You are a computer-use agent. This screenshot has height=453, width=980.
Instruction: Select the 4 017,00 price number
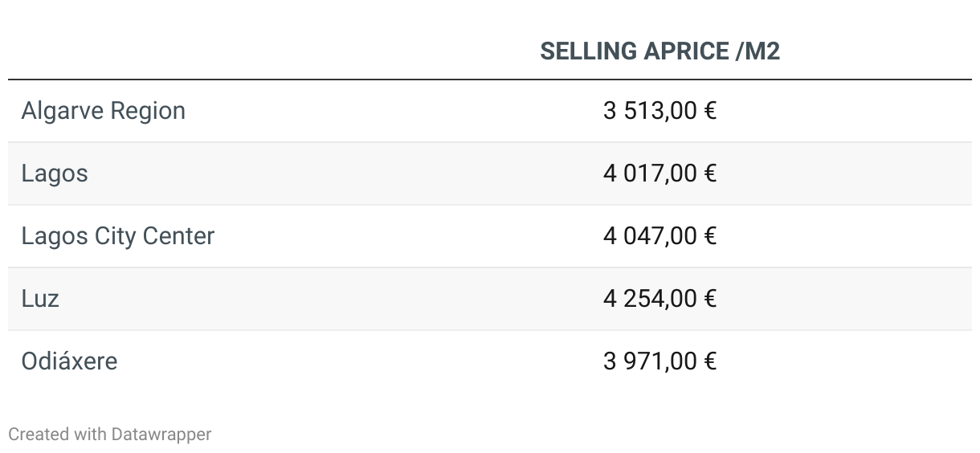coord(650,173)
